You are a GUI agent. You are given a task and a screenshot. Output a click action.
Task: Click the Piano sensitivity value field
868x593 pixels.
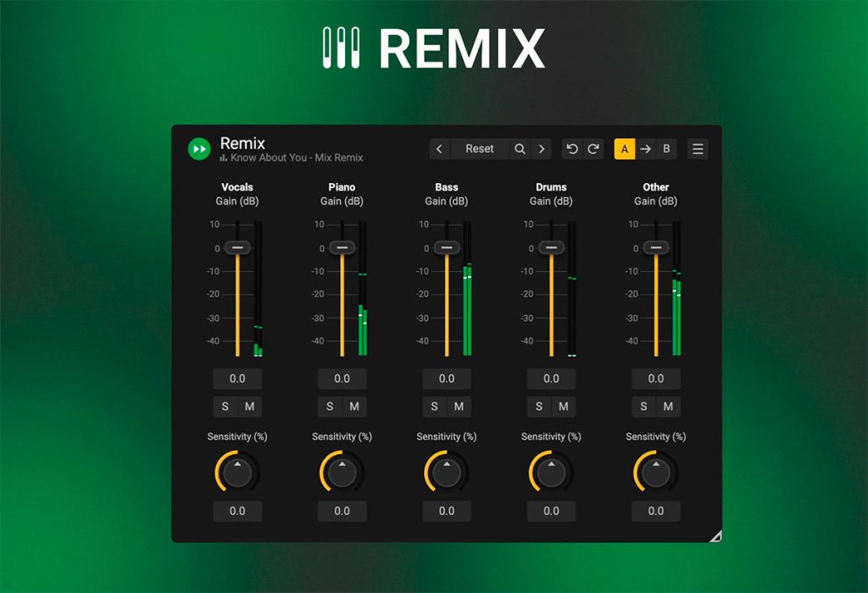pos(342,511)
